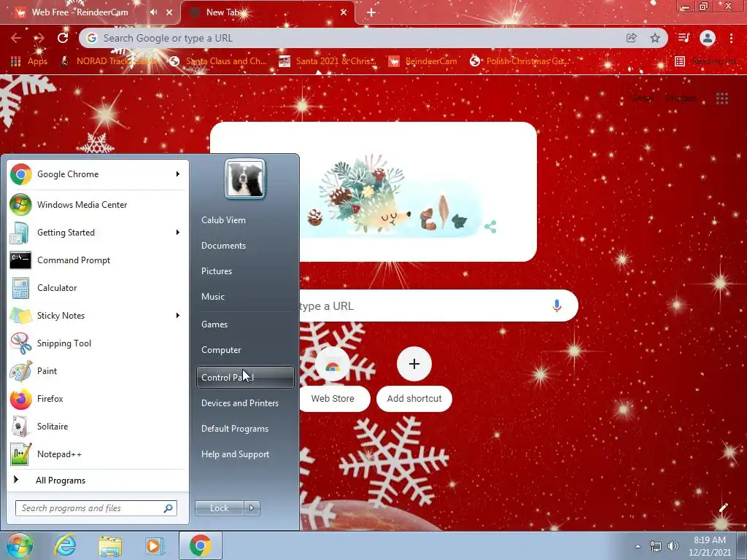Screen dimensions: 747x560
Task: Launch Windows Media Center from Start menu
Action: coord(96,205)
